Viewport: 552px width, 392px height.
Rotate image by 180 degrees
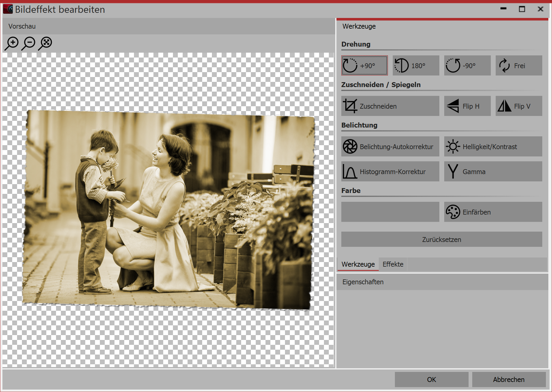pyautogui.click(x=416, y=65)
